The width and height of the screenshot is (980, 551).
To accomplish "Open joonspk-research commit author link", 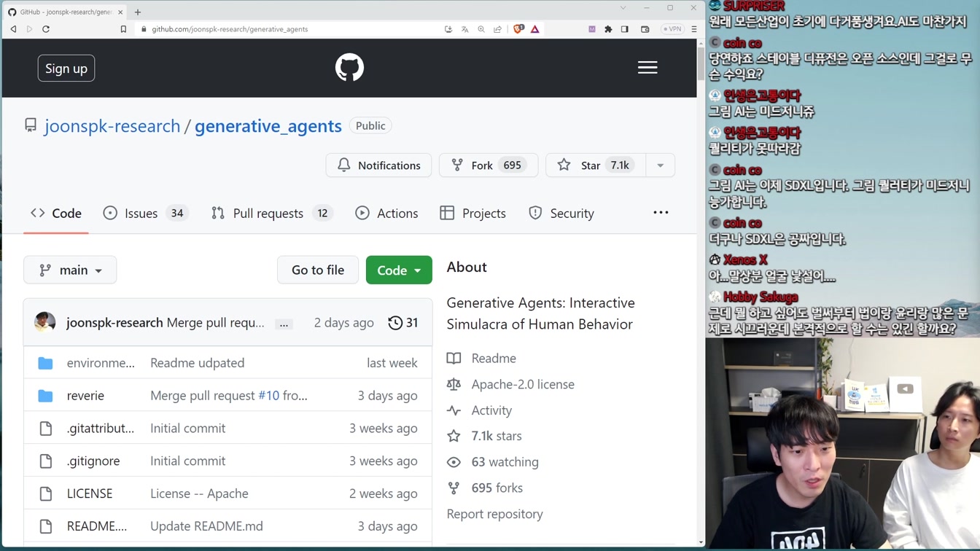I will [114, 323].
